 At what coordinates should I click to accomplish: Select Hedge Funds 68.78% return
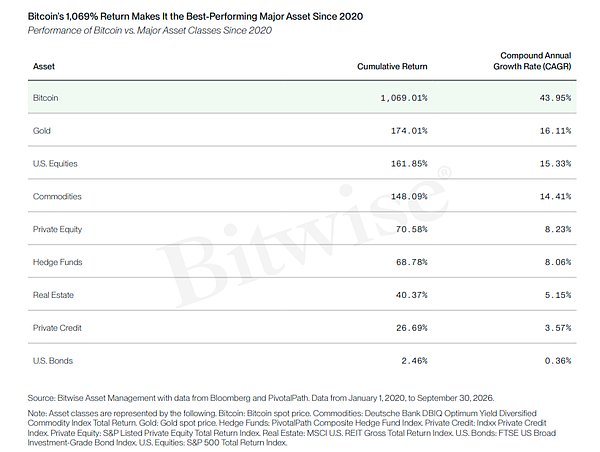[412, 263]
